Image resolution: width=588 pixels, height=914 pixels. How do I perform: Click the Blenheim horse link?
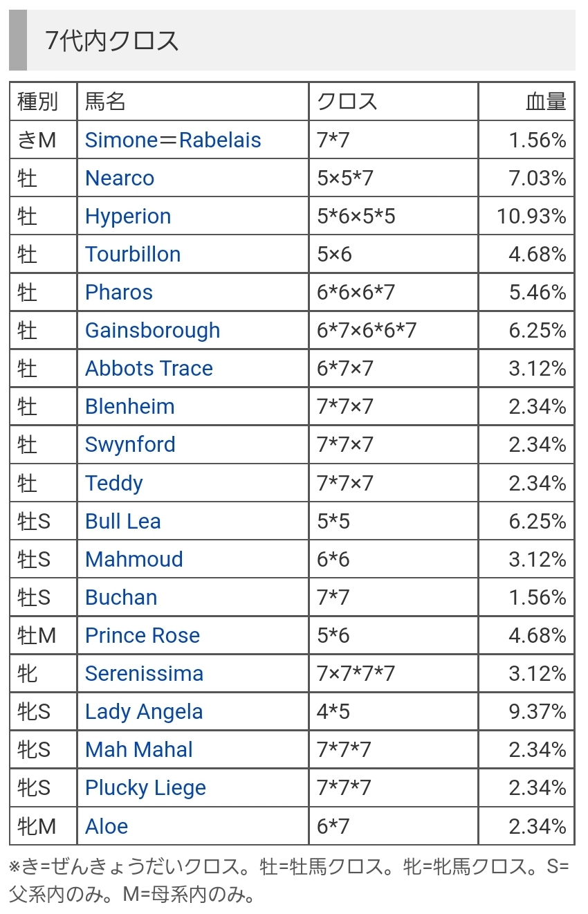130,406
